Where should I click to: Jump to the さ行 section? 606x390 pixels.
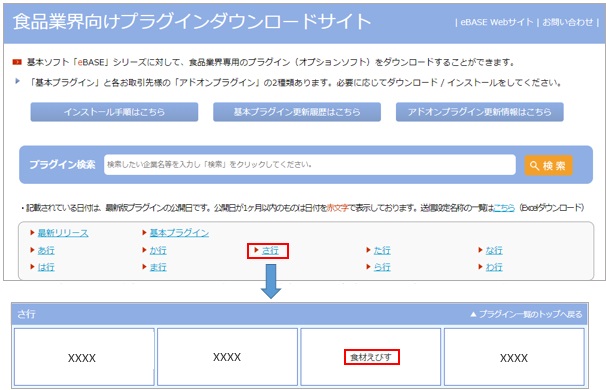pos(270,250)
